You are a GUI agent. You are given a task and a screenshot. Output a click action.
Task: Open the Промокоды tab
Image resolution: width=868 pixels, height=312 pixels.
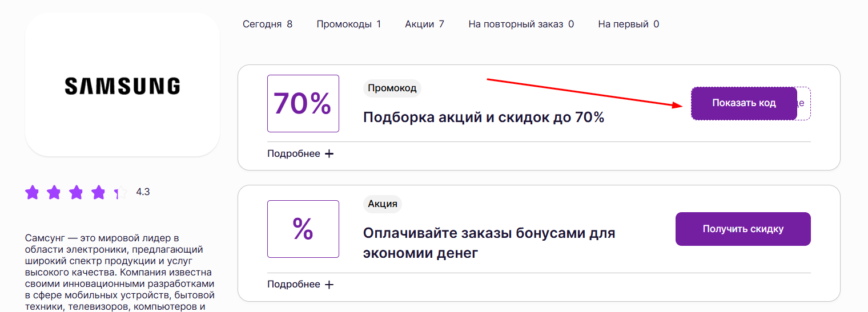tap(348, 24)
